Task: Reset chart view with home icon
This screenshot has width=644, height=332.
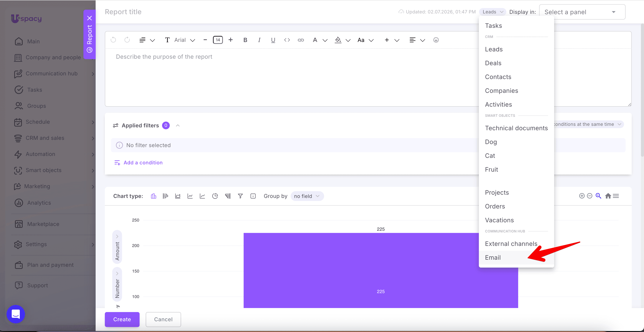Action: pyautogui.click(x=608, y=196)
